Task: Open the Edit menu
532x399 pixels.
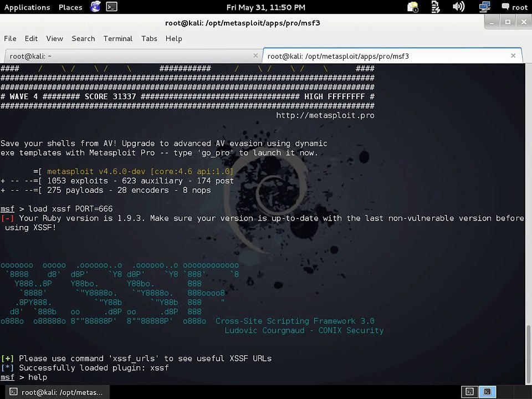Action: [x=31, y=39]
